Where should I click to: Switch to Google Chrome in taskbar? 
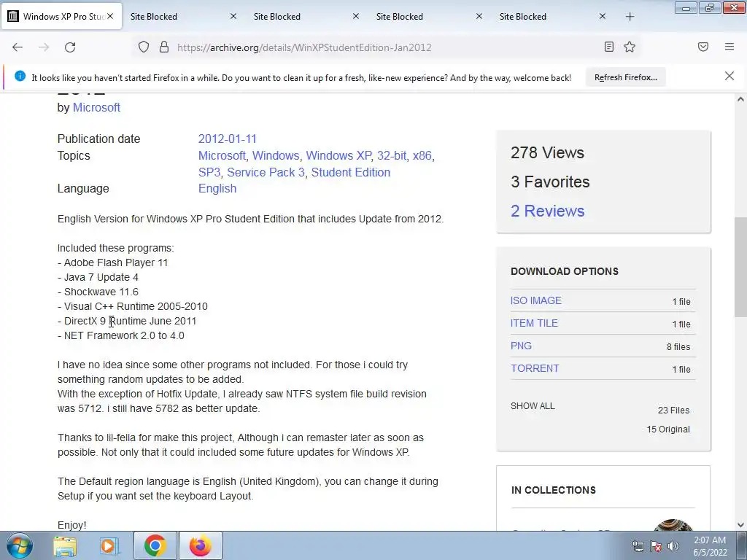point(155,545)
